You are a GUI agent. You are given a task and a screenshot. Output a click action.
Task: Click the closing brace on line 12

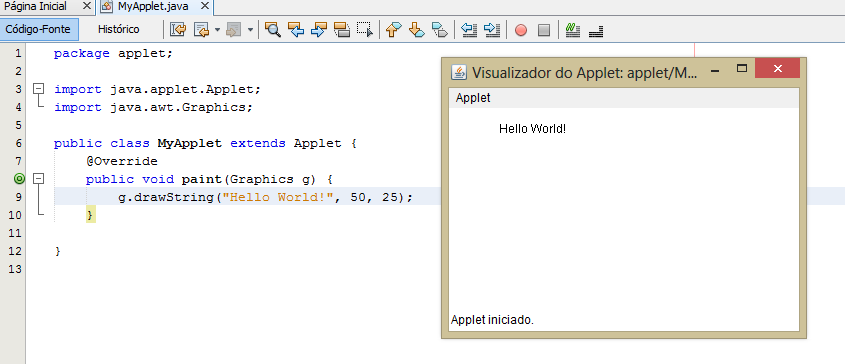[58, 251]
